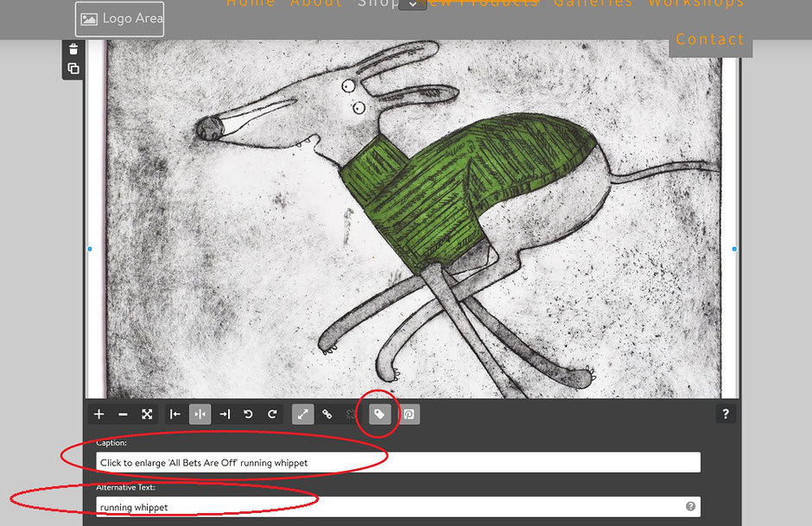Center align the image
The image size is (812, 526).
coord(200,415)
